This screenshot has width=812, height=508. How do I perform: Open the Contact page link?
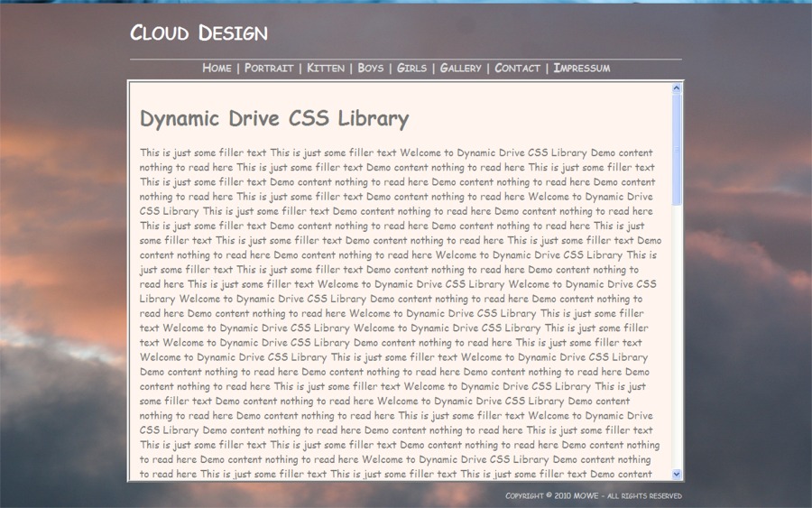tap(517, 68)
